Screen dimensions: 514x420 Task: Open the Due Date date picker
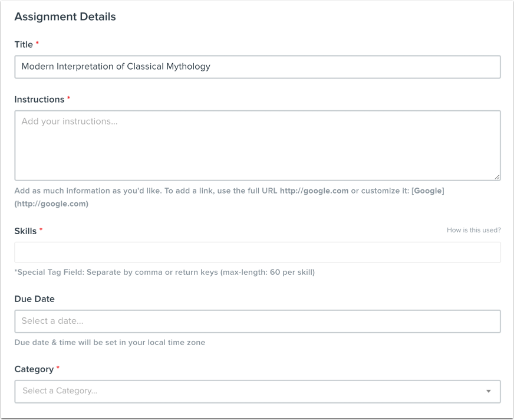click(x=256, y=320)
